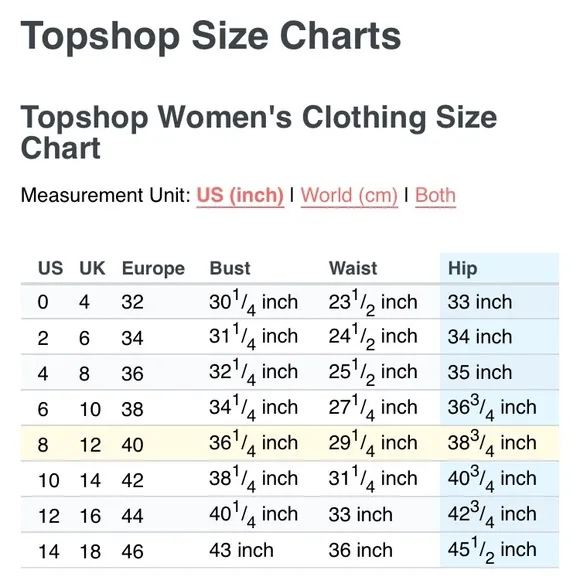Click the Europe column header
This screenshot has width=580, height=580.
coord(153,269)
